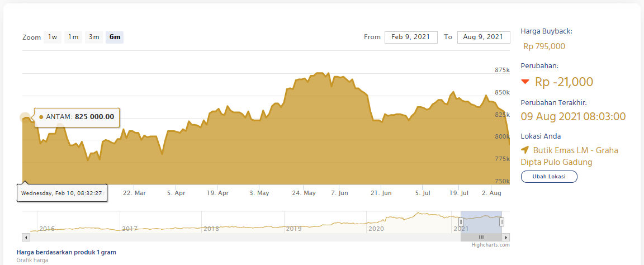
Task: Select the 3m zoom range
Action: pyautogui.click(x=94, y=37)
